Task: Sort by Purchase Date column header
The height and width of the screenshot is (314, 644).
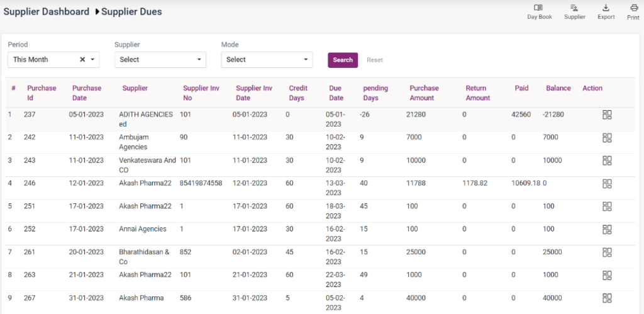Action: [87, 93]
